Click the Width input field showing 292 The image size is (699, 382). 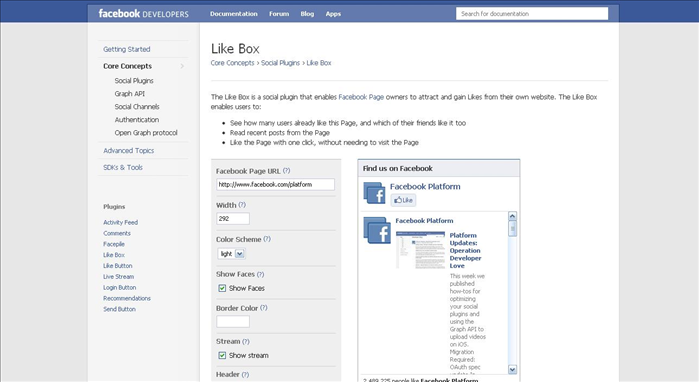point(233,218)
